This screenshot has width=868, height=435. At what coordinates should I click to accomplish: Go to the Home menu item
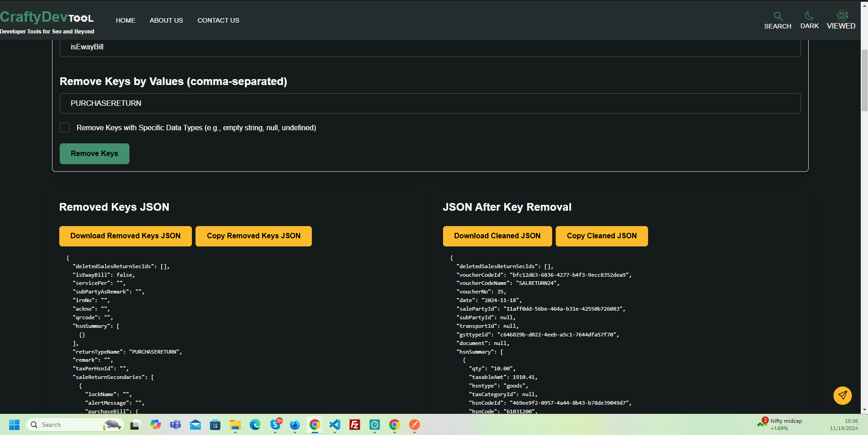click(x=125, y=20)
